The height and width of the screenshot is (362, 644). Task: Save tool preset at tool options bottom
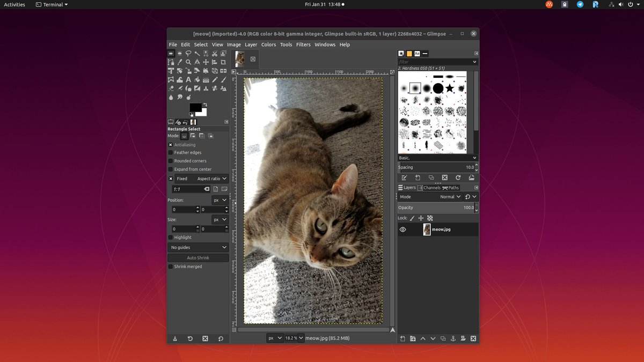point(175,338)
